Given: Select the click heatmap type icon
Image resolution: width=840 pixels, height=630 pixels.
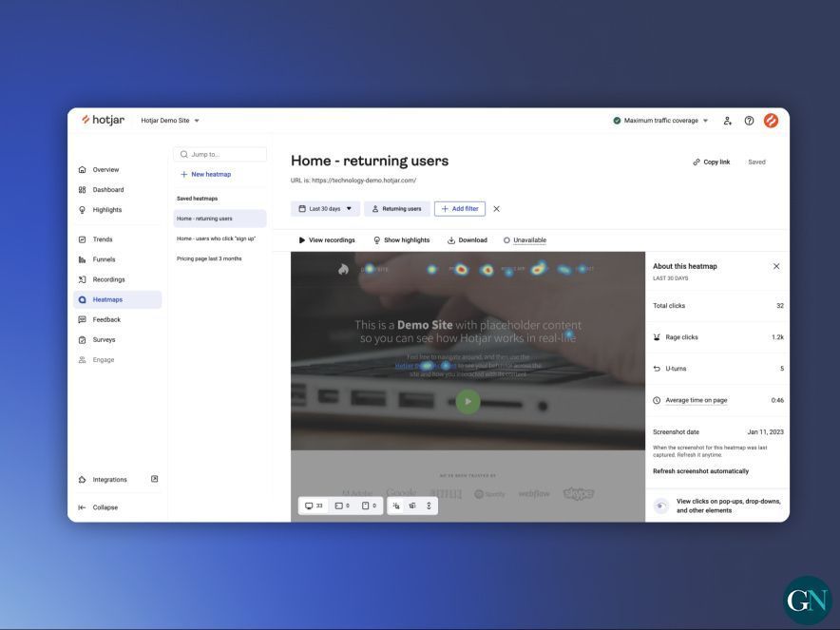Looking at the screenshot, I should pyautogui.click(x=396, y=506).
